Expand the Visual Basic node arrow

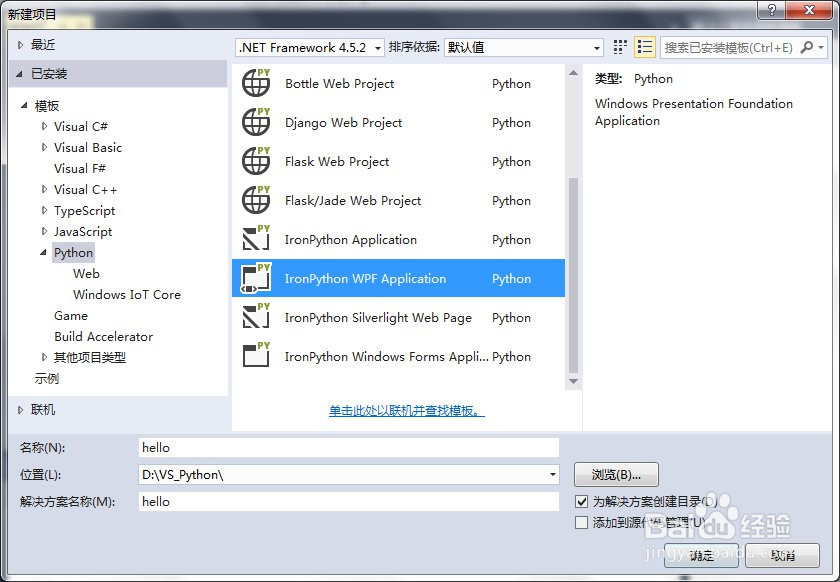[x=44, y=147]
